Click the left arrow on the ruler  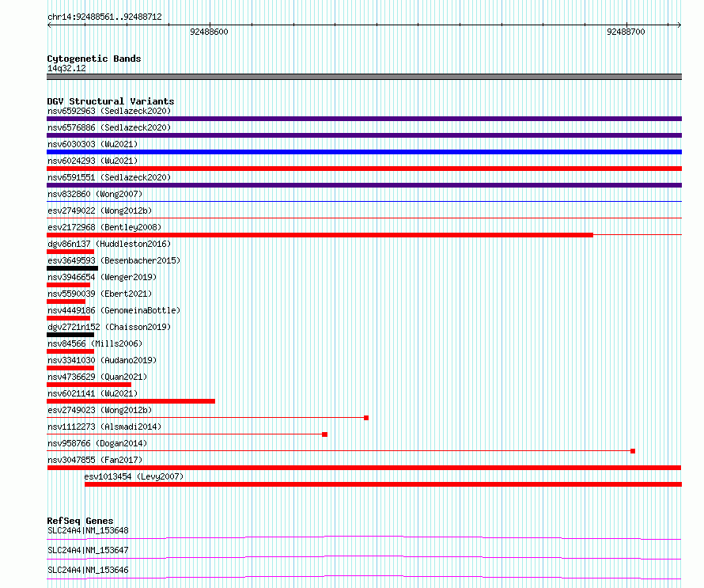(x=49, y=25)
